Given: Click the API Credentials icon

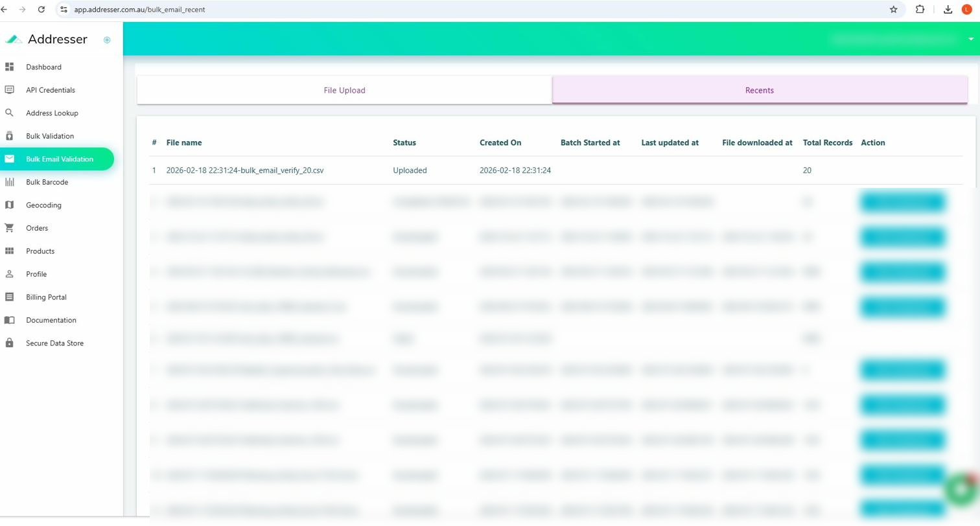Looking at the screenshot, I should tap(9, 90).
